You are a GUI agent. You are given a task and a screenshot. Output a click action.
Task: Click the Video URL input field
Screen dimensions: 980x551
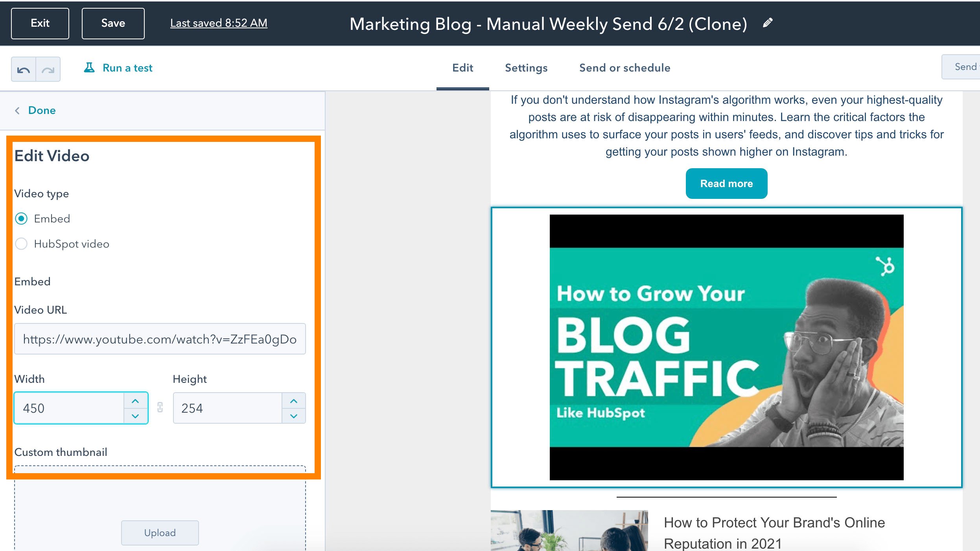click(x=160, y=339)
